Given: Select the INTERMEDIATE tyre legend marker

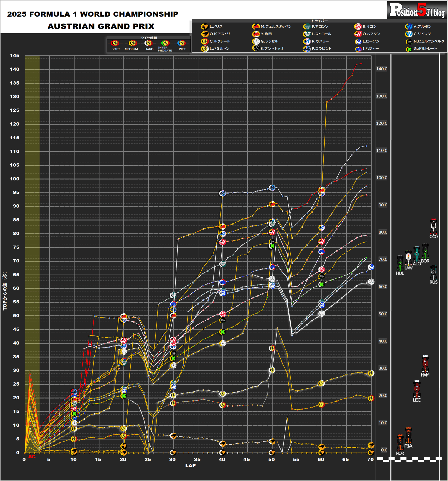Looking at the screenshot, I should click(165, 43).
